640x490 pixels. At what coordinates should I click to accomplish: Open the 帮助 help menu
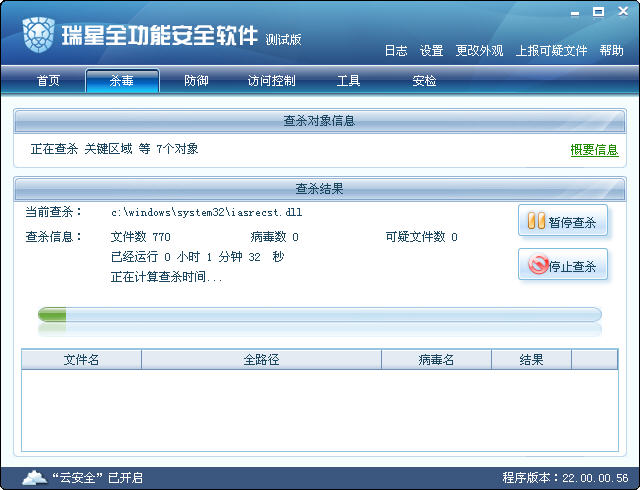(x=611, y=51)
